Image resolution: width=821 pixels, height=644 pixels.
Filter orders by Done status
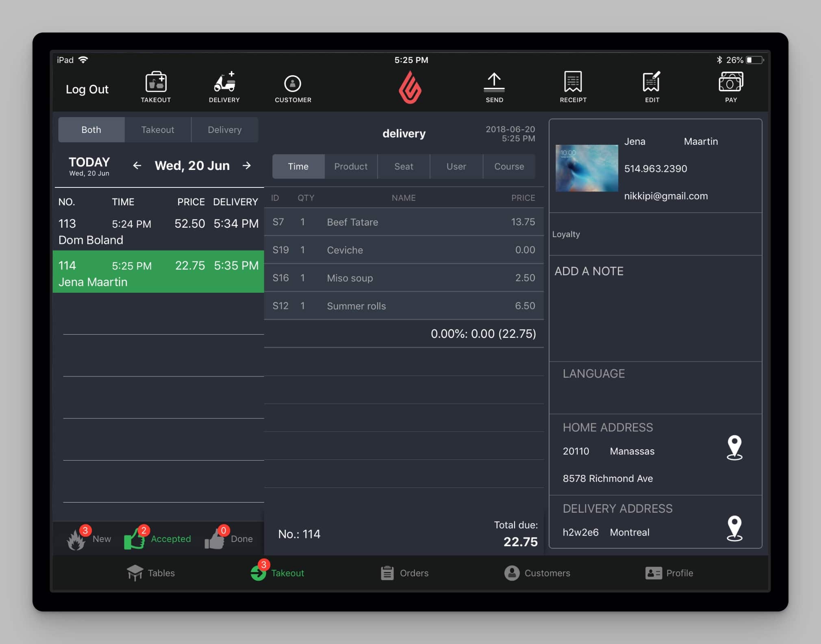(228, 538)
